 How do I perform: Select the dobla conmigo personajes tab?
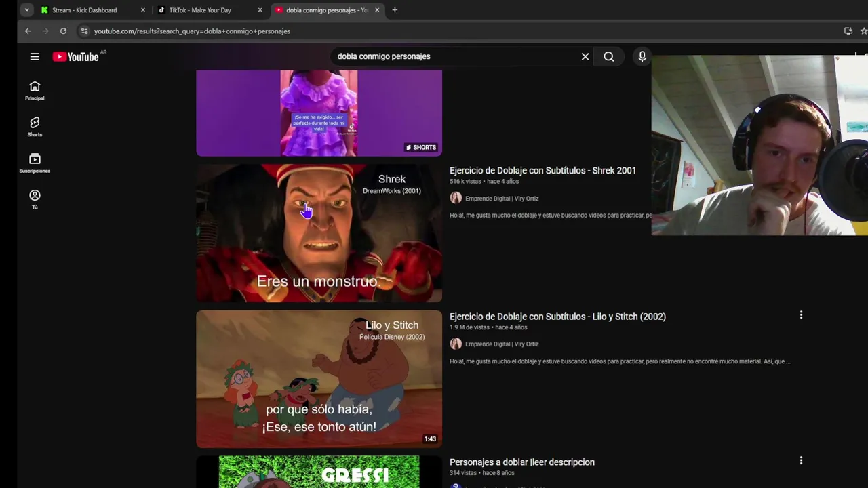pos(328,10)
